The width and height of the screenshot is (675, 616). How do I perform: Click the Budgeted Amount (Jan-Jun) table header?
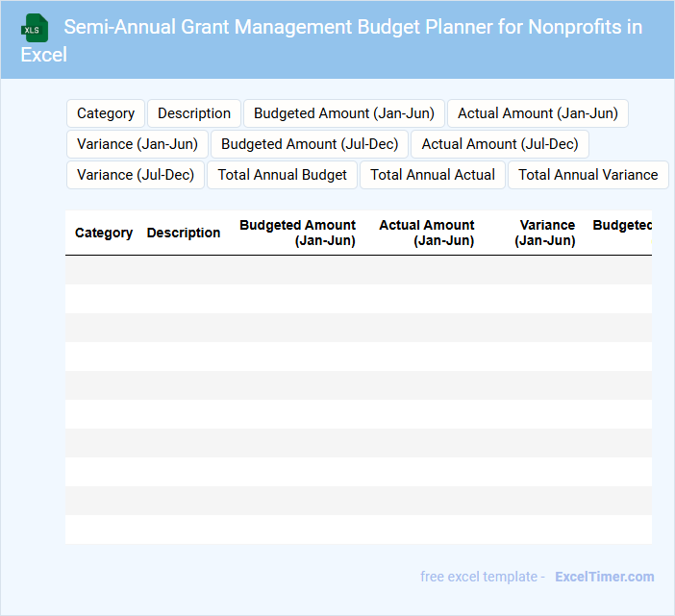pyautogui.click(x=298, y=233)
